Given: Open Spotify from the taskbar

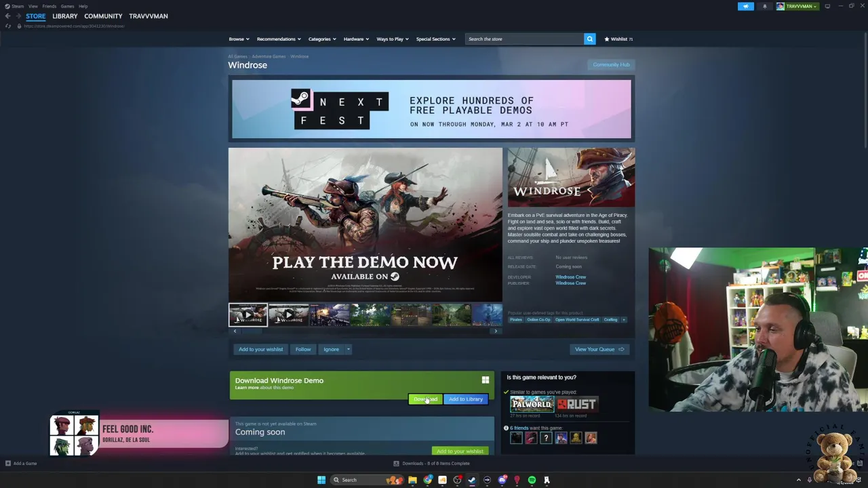Looking at the screenshot, I should tap(532, 480).
